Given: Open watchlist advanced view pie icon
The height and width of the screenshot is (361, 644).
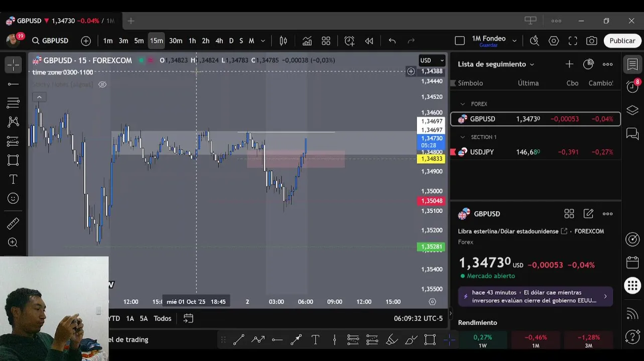Looking at the screenshot, I should click(588, 64).
